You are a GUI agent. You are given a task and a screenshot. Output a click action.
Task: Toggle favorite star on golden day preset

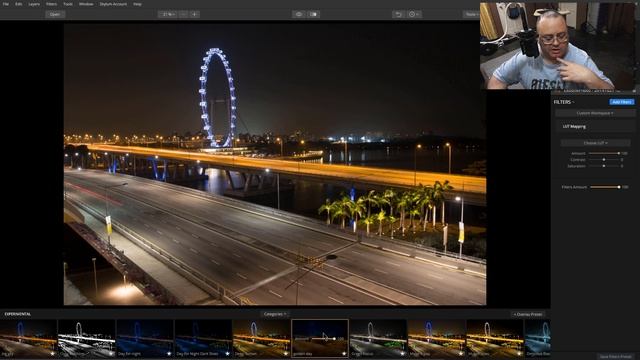[x=344, y=353]
